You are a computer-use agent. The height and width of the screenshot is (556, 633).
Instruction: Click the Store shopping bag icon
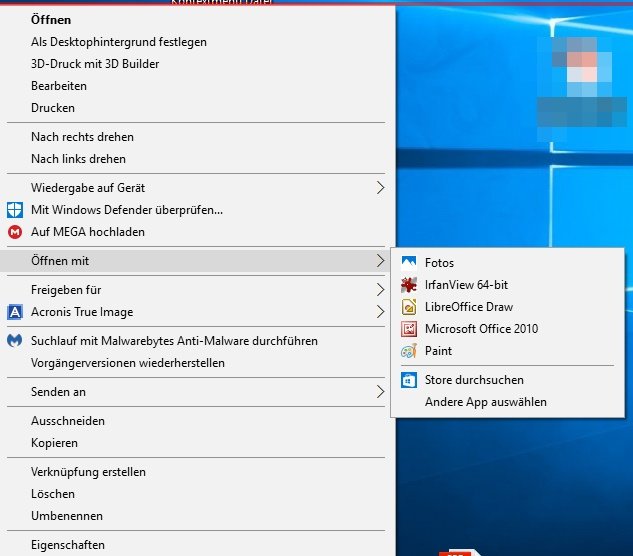pos(409,380)
